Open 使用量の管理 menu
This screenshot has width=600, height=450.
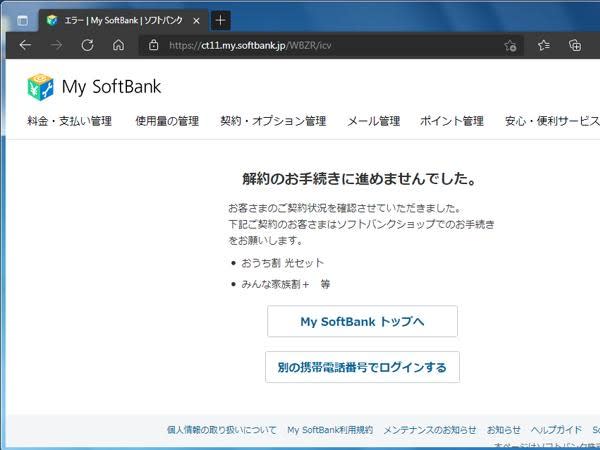pos(166,121)
